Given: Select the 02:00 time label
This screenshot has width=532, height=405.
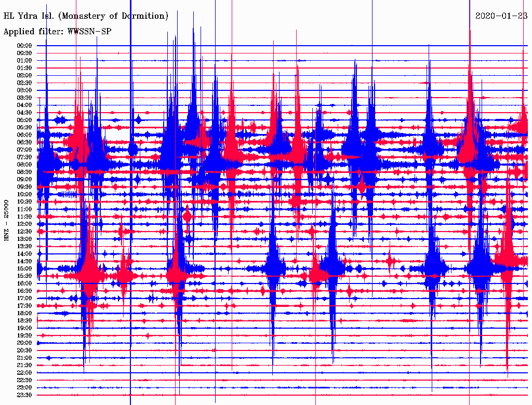Looking at the screenshot, I should coord(24,75).
